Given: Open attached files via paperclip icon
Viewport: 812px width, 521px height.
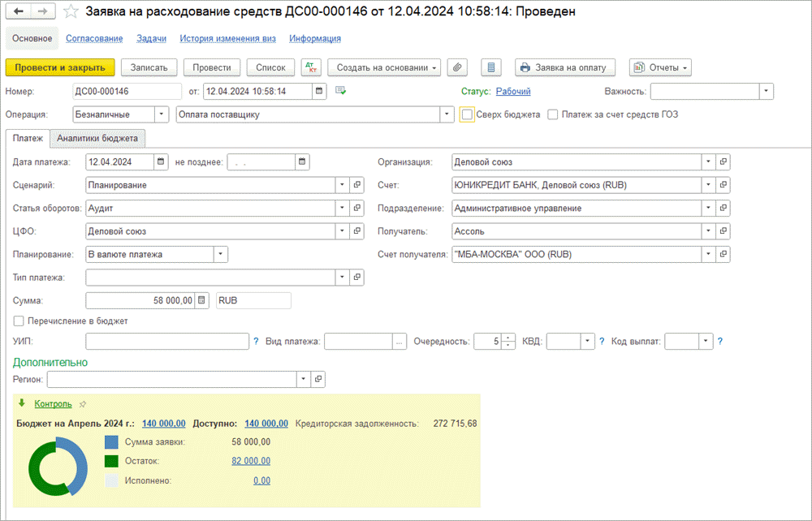Looking at the screenshot, I should point(459,67).
